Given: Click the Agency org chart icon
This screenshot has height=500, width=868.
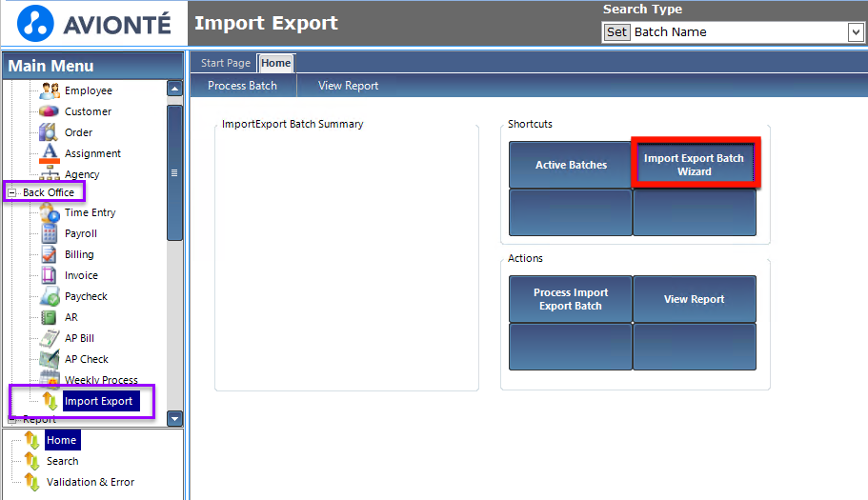Looking at the screenshot, I should pos(50,173).
